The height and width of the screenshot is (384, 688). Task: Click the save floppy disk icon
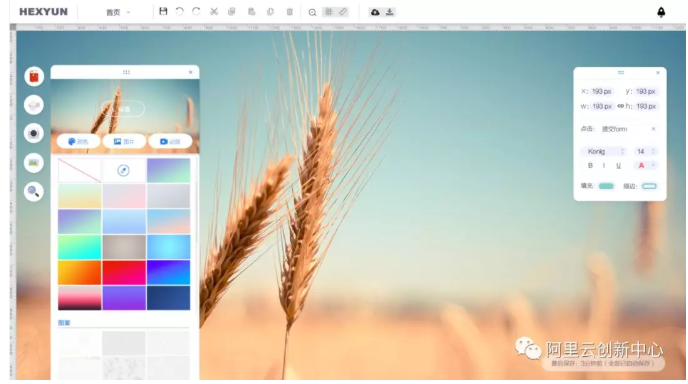163,11
